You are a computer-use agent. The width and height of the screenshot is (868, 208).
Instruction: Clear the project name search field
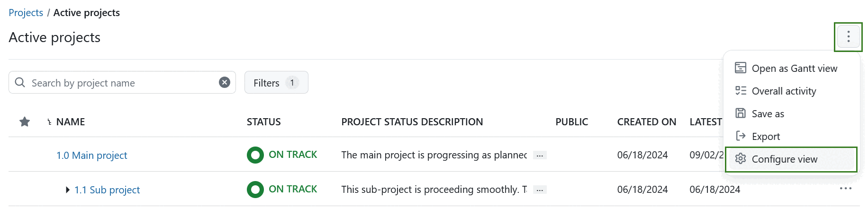coord(225,83)
